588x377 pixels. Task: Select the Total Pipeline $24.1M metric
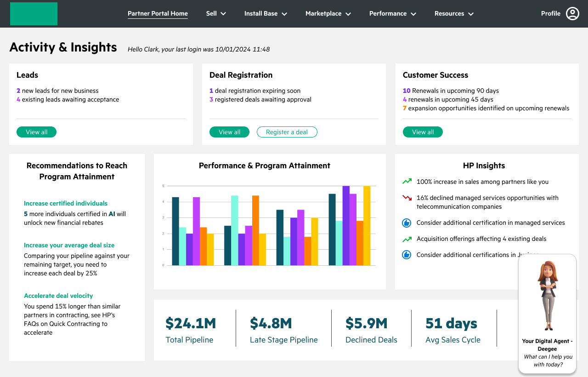coord(191,330)
